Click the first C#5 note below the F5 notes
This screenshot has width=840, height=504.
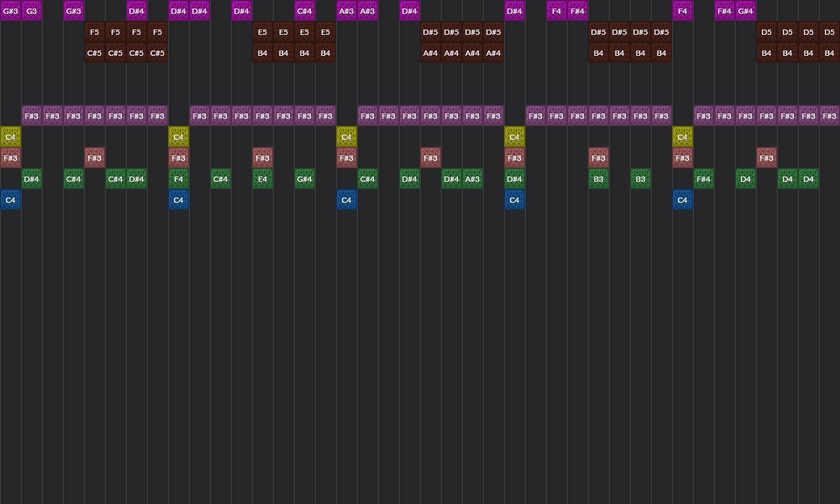tap(94, 53)
